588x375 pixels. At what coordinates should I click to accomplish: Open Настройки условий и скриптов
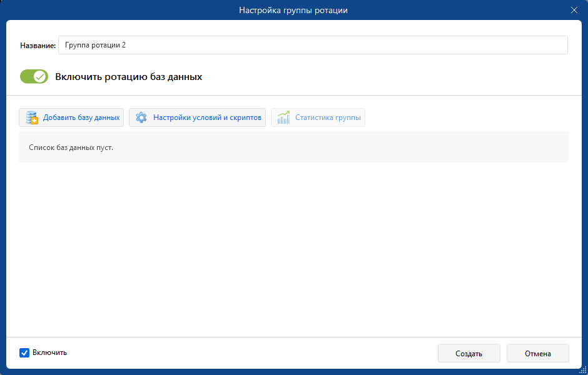197,117
